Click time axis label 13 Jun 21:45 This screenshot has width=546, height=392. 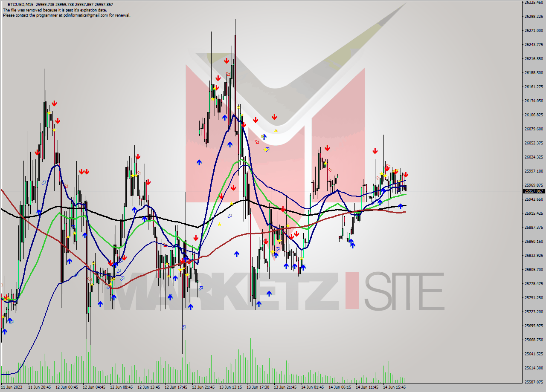(x=285, y=387)
